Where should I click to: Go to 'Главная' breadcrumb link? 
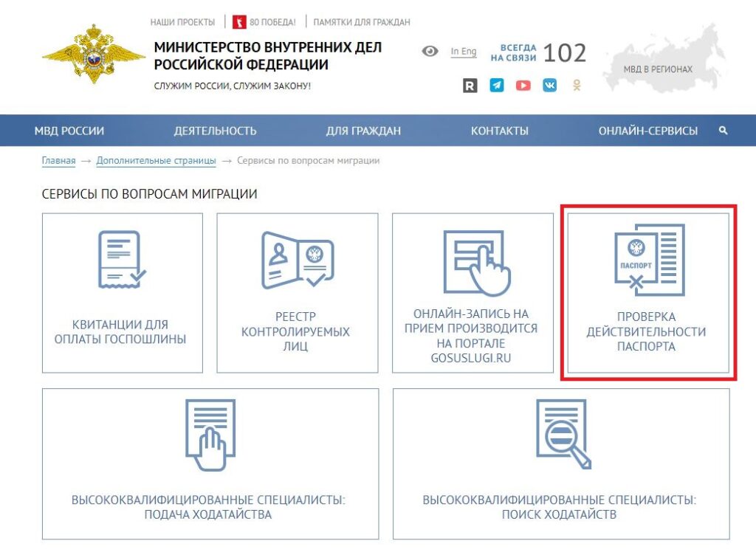point(58,160)
